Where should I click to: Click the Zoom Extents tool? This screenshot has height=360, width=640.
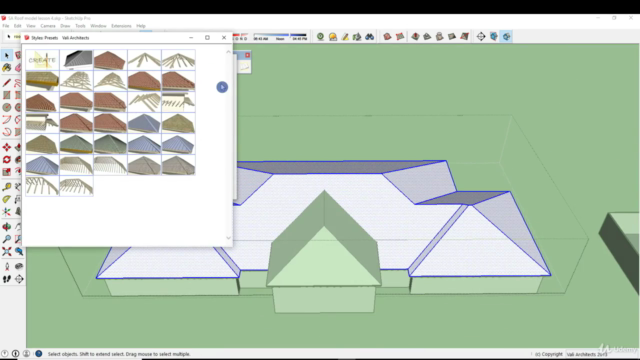click(7, 251)
